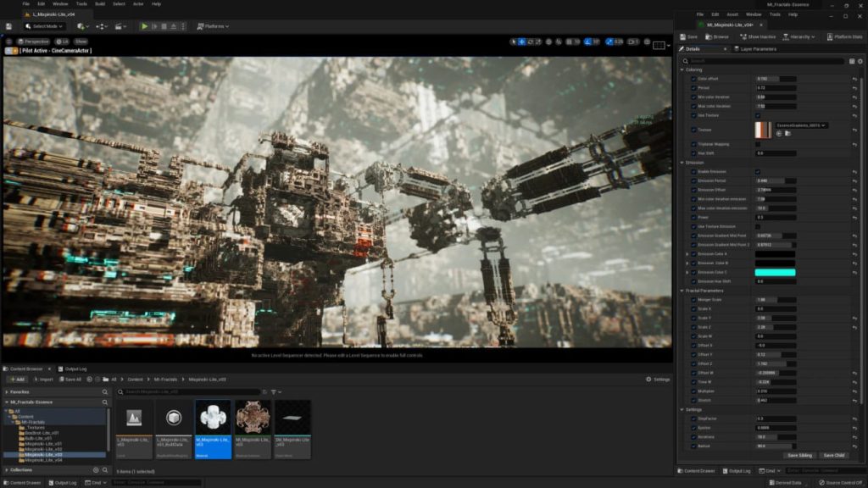The height and width of the screenshot is (488, 868).
Task: Collapse the Fractal Parameters section
Action: tap(682, 291)
